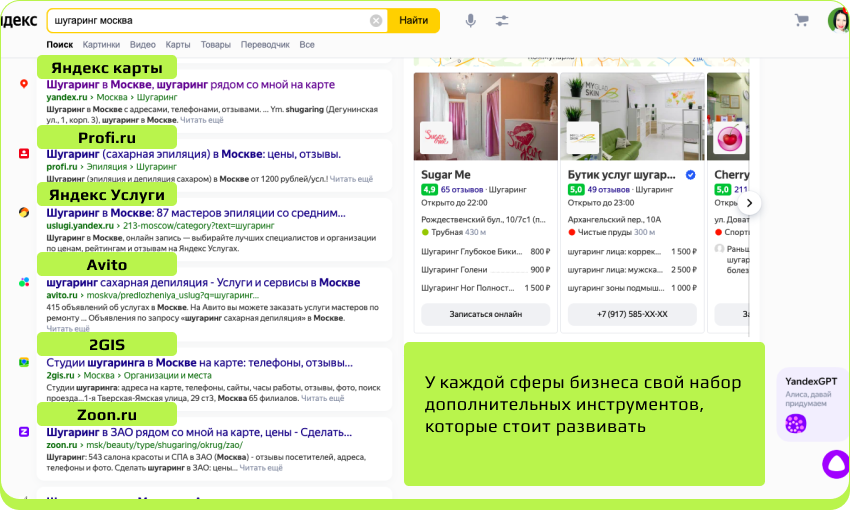Open the user profile avatar

(x=839, y=21)
